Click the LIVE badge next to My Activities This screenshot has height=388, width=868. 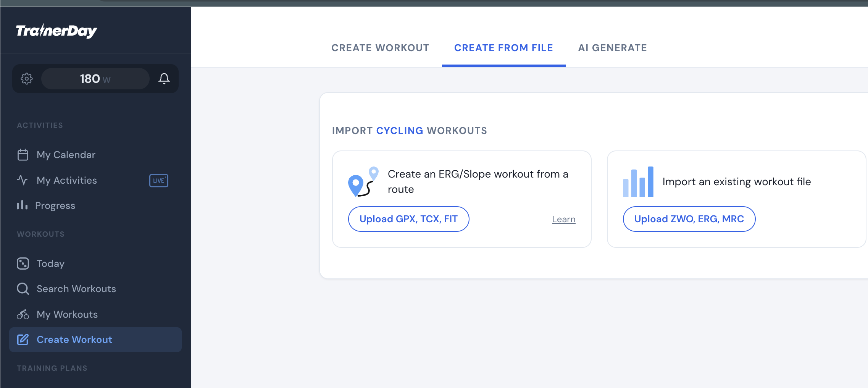159,181
